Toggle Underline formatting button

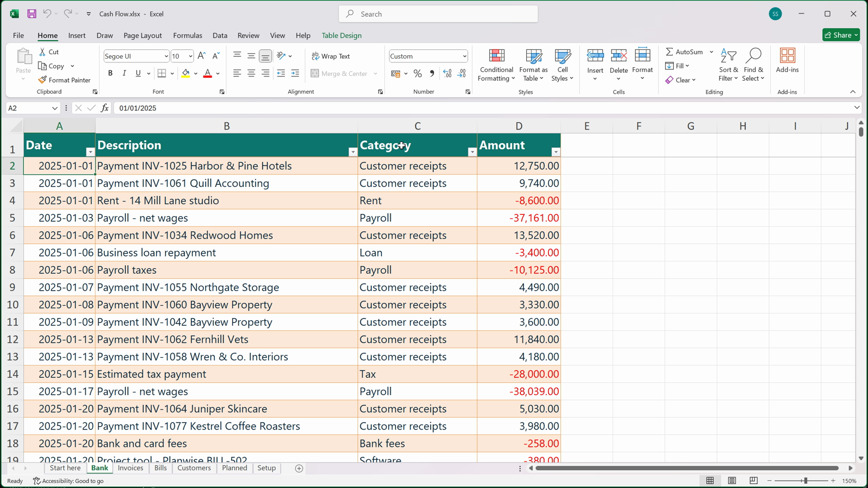138,73
